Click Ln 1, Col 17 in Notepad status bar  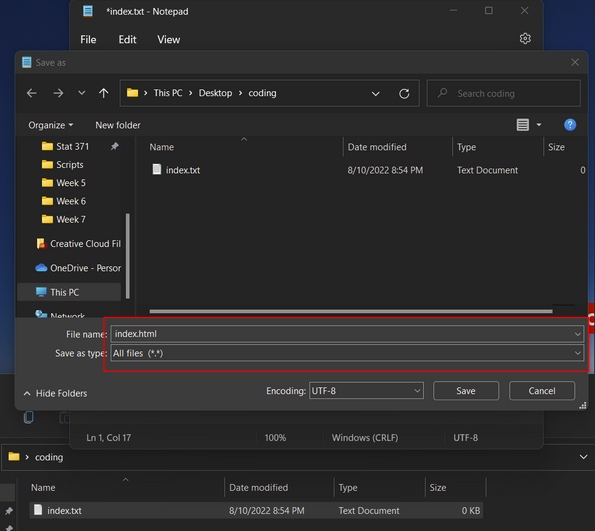tap(109, 438)
